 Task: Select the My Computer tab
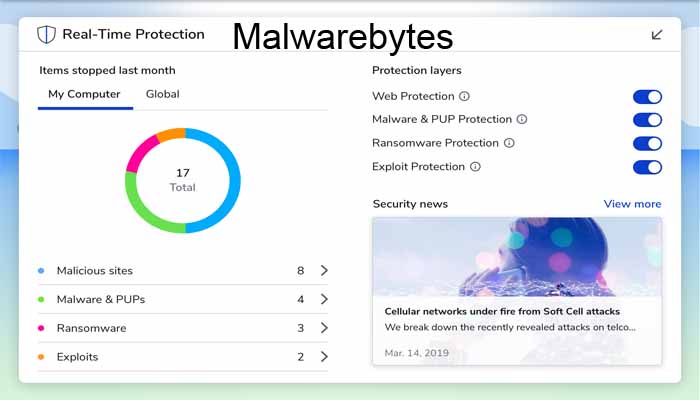click(x=84, y=94)
